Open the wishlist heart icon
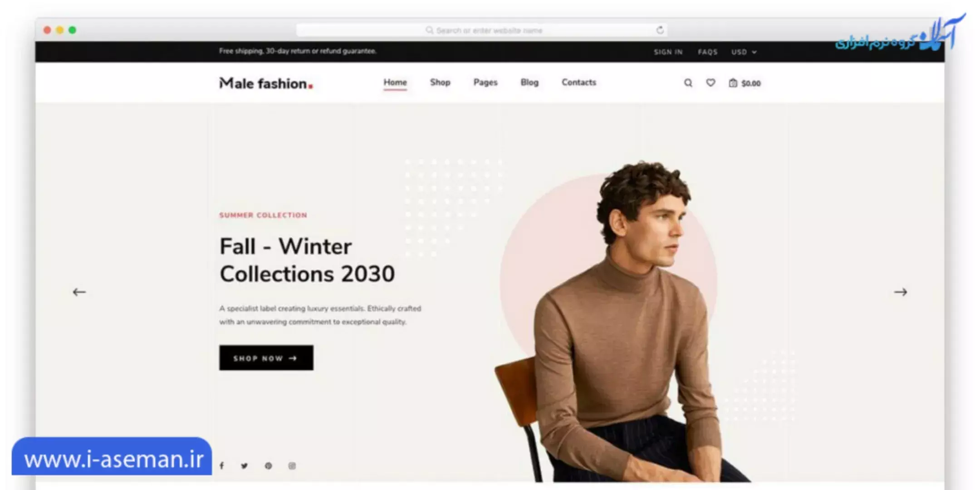Image resolution: width=980 pixels, height=490 pixels. pos(710,83)
